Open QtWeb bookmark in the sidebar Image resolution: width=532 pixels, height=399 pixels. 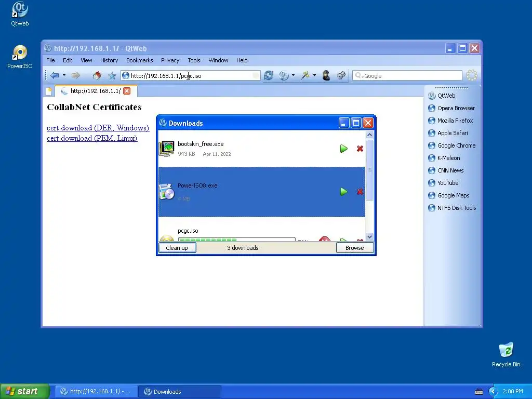click(442, 96)
